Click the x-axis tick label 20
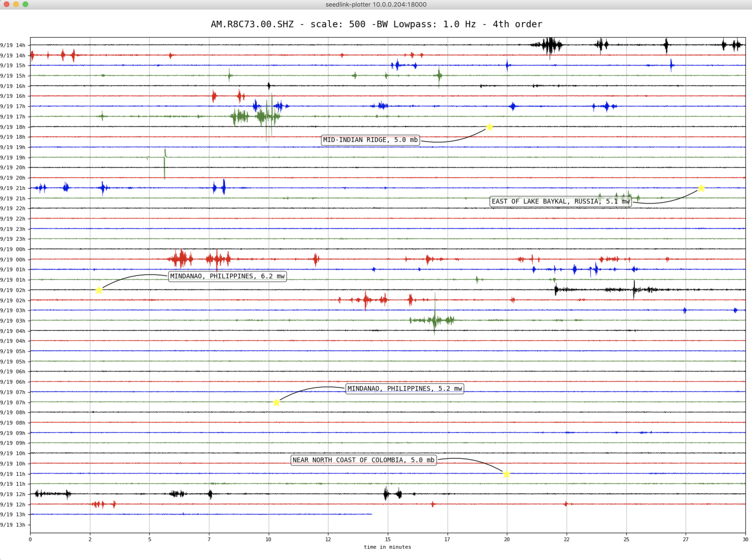752x560 pixels. tap(507, 539)
